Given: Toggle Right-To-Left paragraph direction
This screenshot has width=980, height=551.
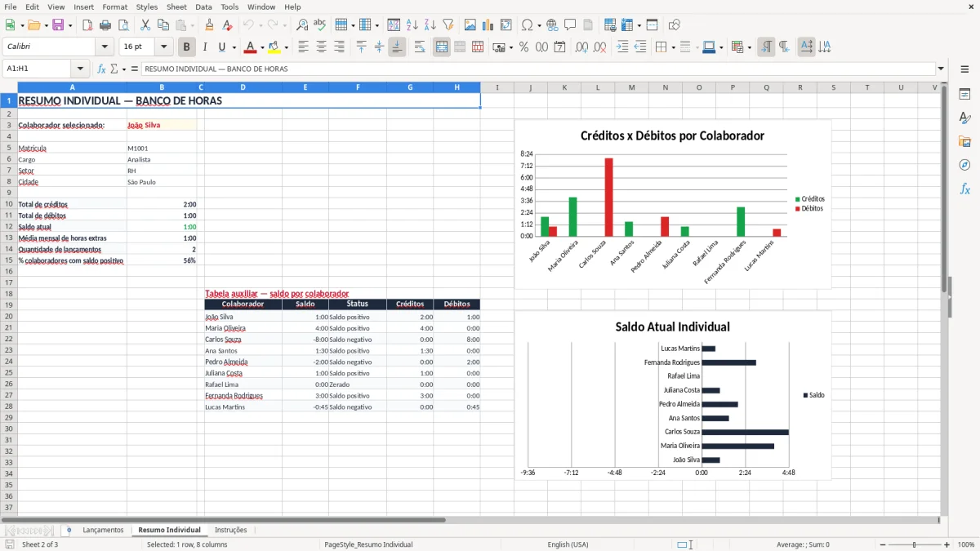Looking at the screenshot, I should click(x=784, y=47).
